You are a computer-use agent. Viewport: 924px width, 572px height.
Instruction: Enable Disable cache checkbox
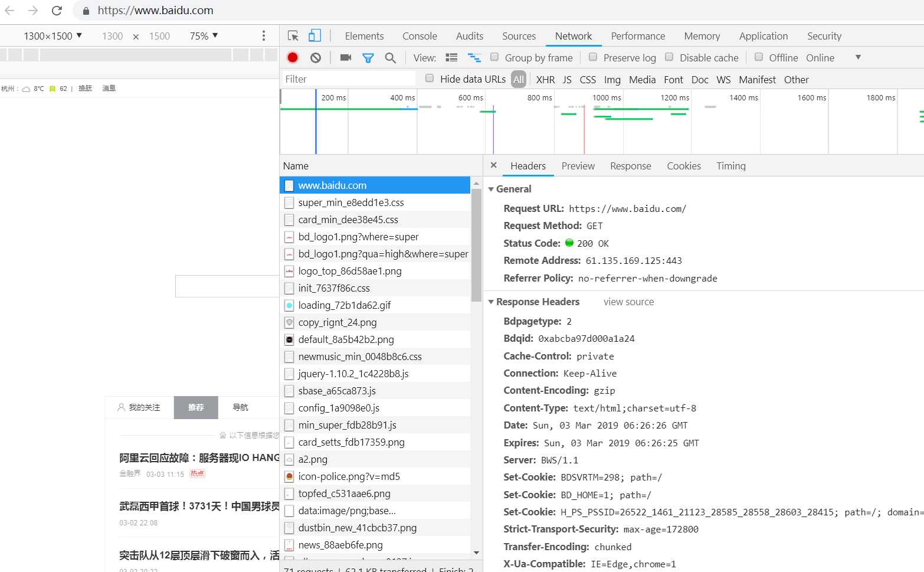tap(669, 57)
